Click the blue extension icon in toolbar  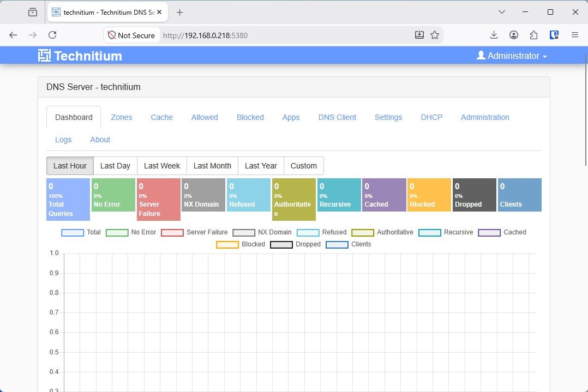554,35
